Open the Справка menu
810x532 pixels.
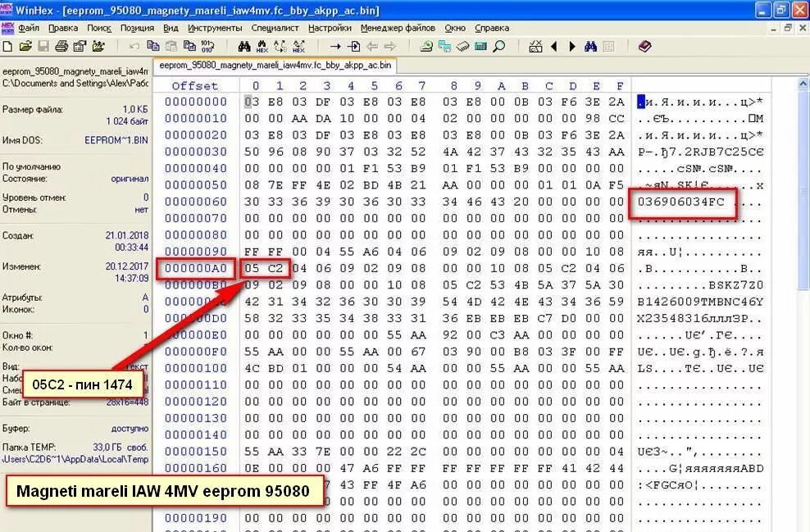tap(492, 28)
